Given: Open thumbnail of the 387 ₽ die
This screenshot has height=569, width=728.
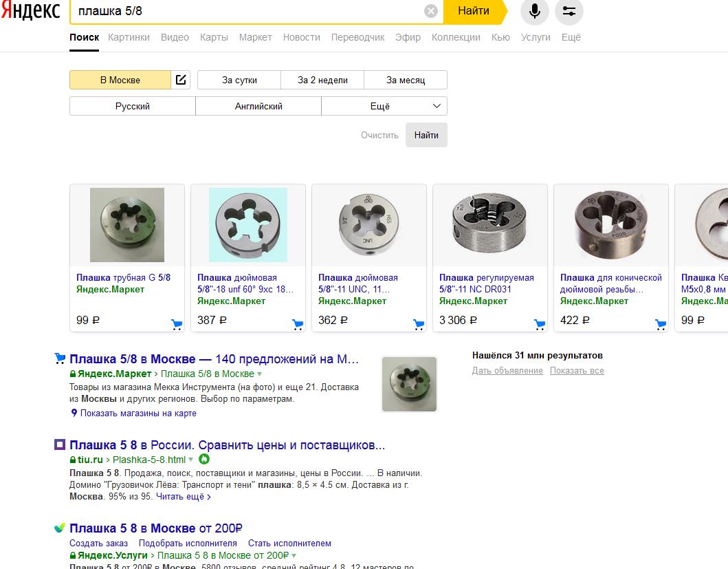Looking at the screenshot, I should click(248, 225).
